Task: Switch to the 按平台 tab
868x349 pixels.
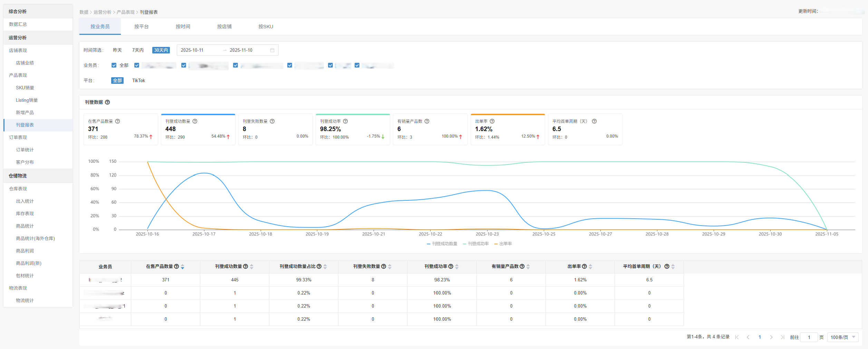Action: pos(142,27)
